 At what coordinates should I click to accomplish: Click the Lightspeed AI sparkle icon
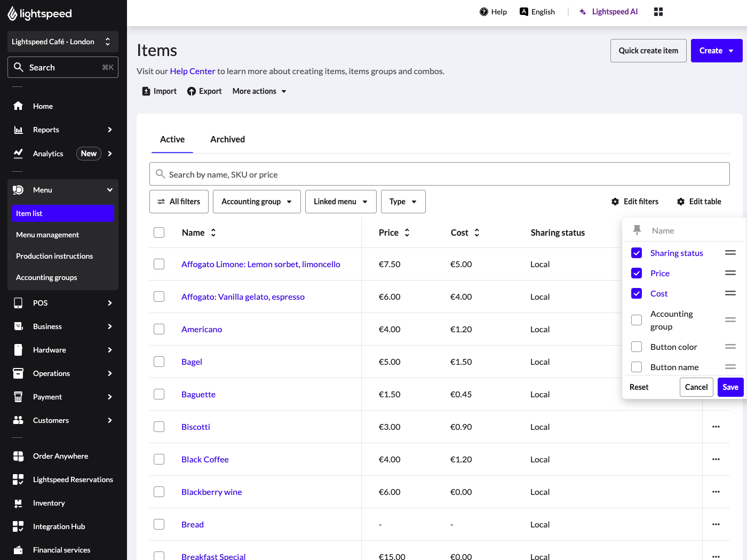[x=583, y=12]
